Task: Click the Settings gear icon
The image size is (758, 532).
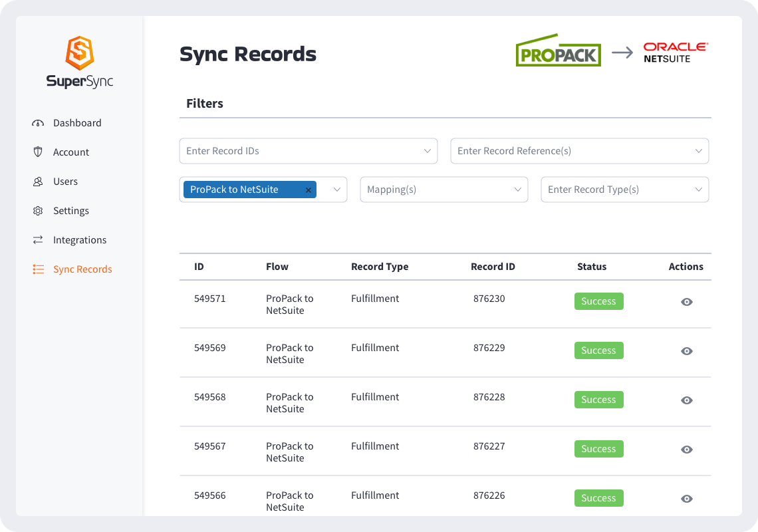Action: [39, 210]
